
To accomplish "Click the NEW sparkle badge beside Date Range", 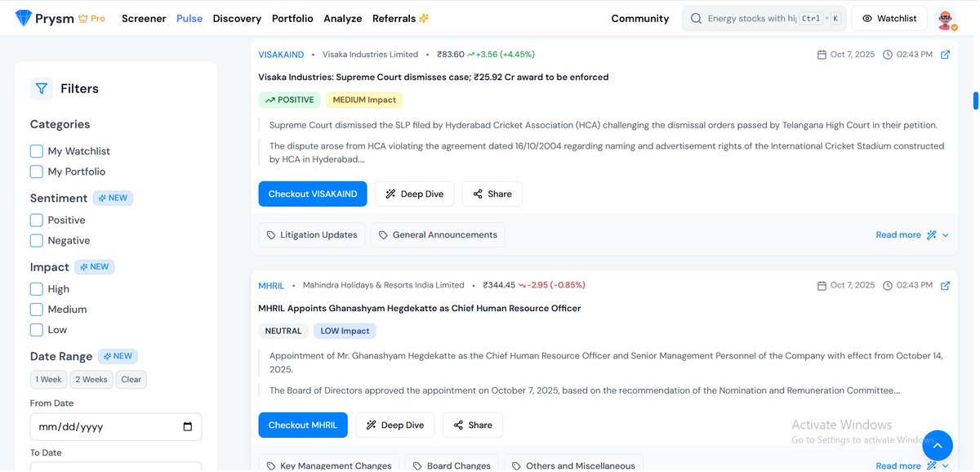I will point(118,356).
